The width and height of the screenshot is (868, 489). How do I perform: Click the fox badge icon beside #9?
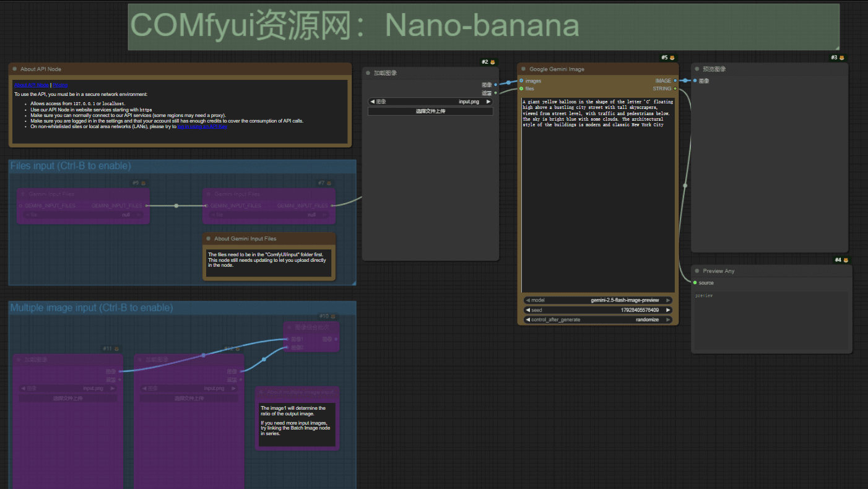pyautogui.click(x=143, y=183)
